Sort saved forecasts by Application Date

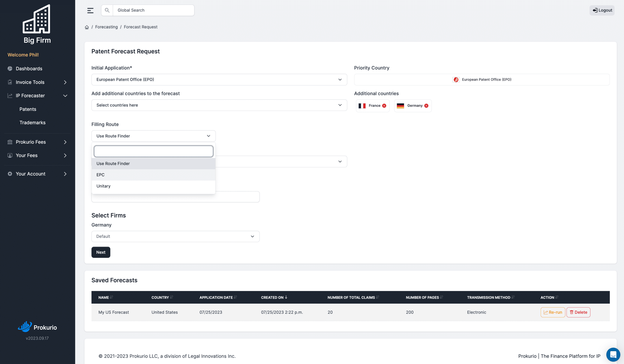[235, 297]
